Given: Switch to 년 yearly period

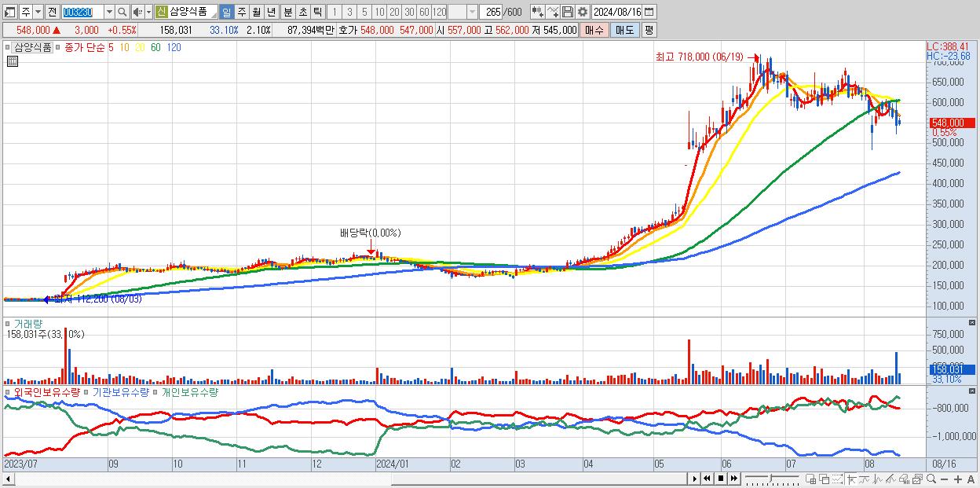Looking at the screenshot, I should [x=271, y=12].
